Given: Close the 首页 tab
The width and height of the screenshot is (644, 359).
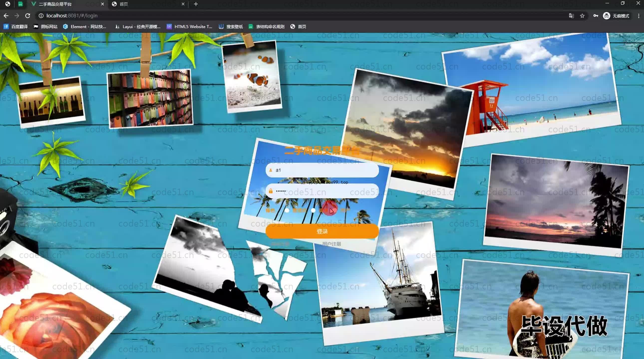Looking at the screenshot, I should coord(183,4).
